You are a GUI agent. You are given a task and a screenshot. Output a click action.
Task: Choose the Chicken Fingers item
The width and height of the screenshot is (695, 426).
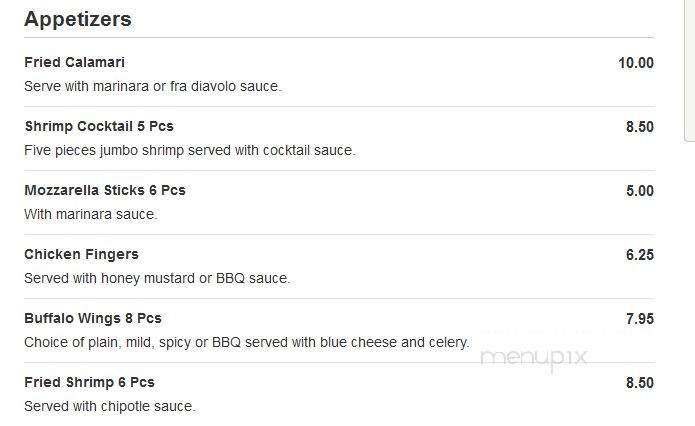(81, 254)
